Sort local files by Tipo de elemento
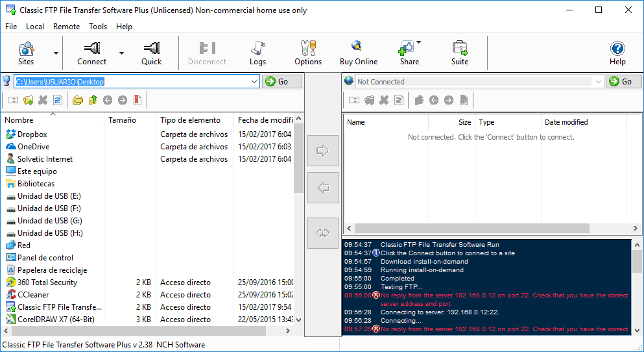The image size is (644, 352). point(195,120)
